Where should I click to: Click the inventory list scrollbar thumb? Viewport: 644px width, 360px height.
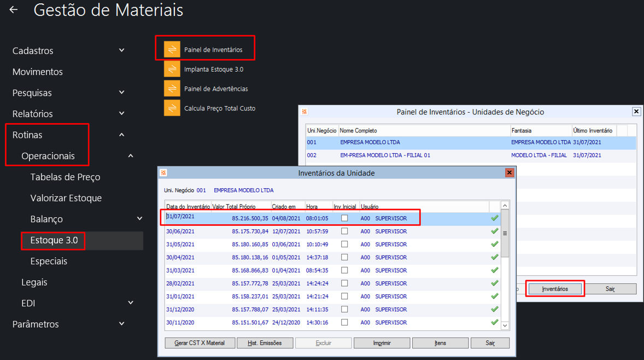click(505, 233)
